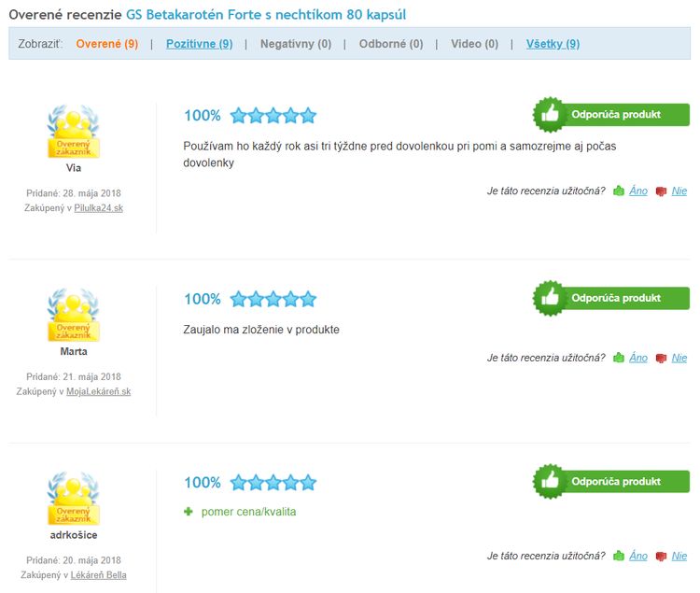Show Všetky (9) reviews
This screenshot has width=700, height=593.
point(553,44)
